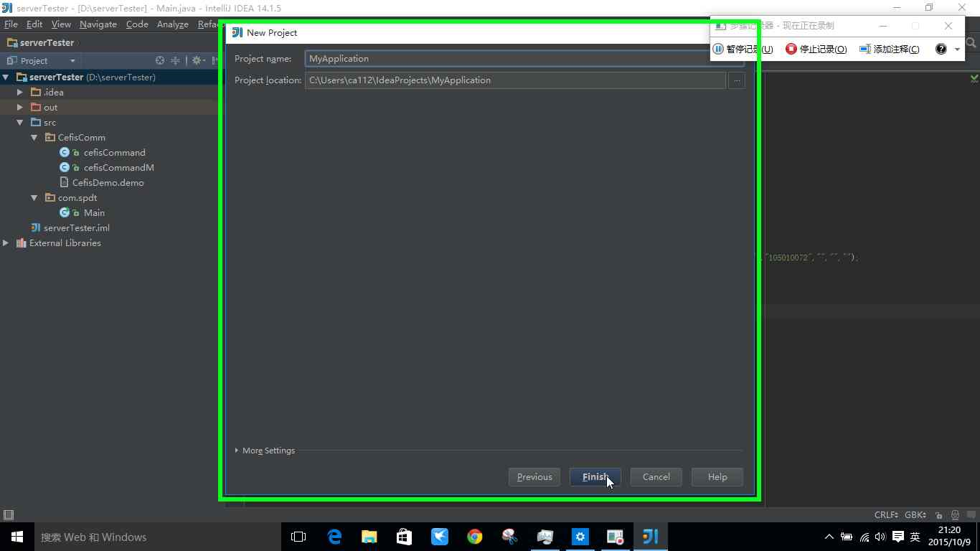Select cefisCommand class in project tree

(x=114, y=153)
